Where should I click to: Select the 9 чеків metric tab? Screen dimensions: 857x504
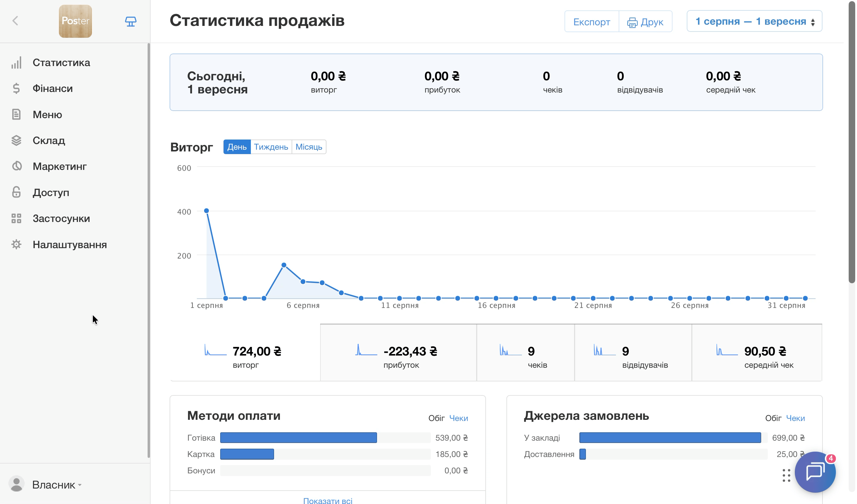(x=526, y=353)
